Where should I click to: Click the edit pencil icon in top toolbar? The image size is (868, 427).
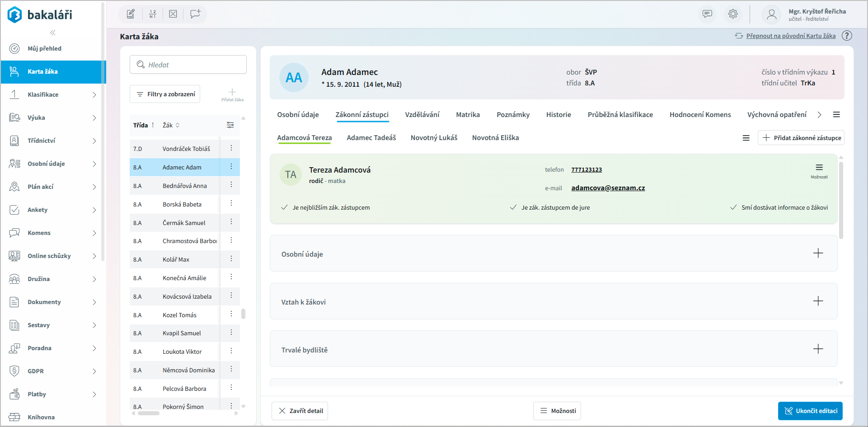[131, 14]
